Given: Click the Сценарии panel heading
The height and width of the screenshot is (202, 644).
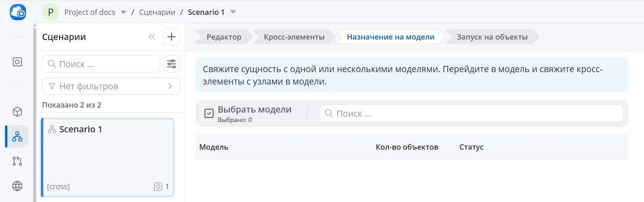Looking at the screenshot, I should click(x=64, y=37).
